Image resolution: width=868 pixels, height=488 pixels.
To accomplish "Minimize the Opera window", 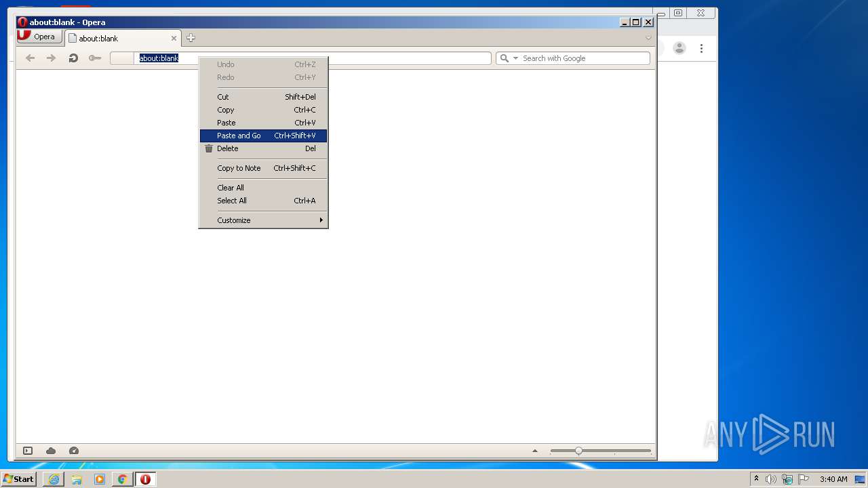I will [625, 22].
